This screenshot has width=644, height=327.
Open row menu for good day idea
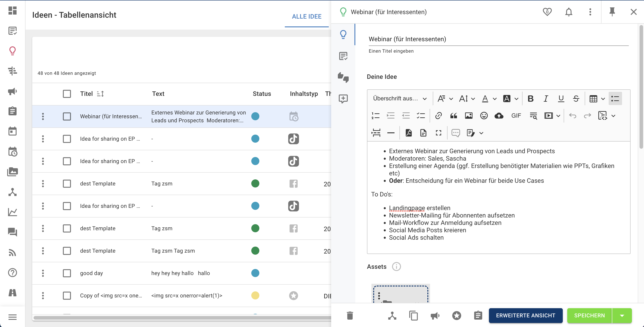(x=43, y=273)
